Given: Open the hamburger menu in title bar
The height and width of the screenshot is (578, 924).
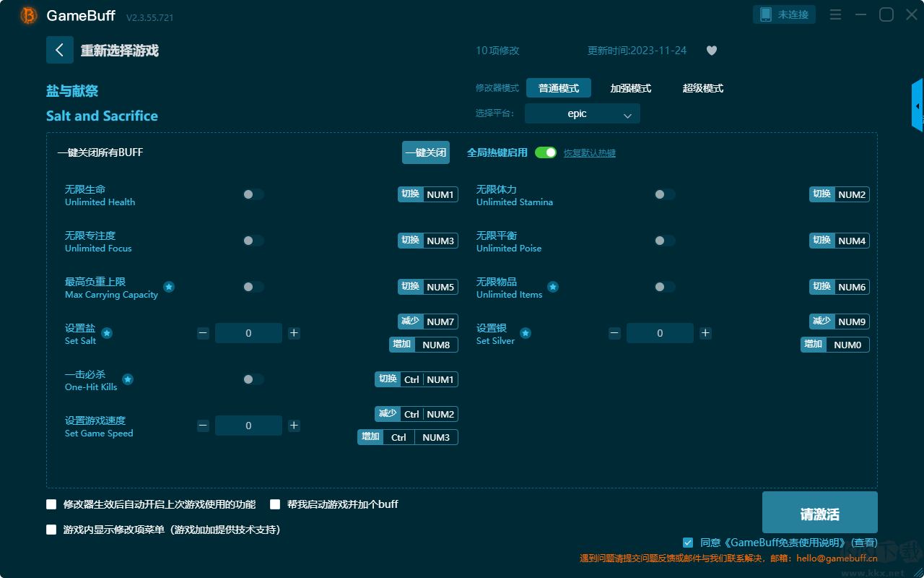Looking at the screenshot, I should click(x=835, y=14).
